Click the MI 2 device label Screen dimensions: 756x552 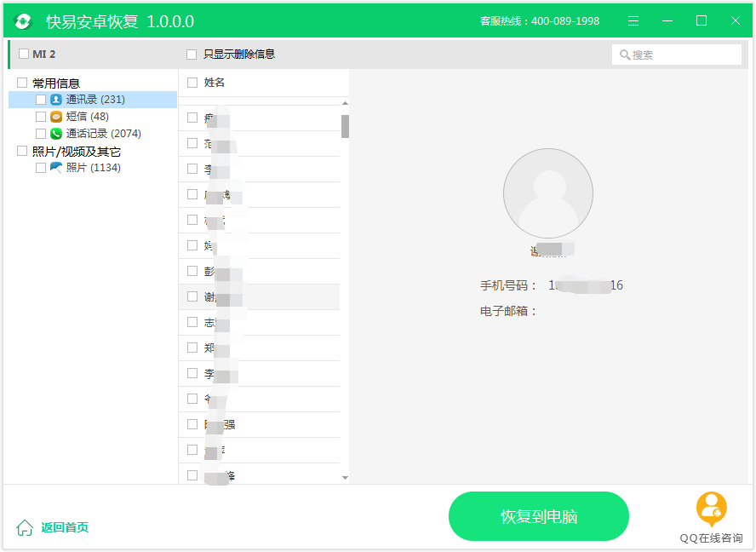tap(44, 54)
